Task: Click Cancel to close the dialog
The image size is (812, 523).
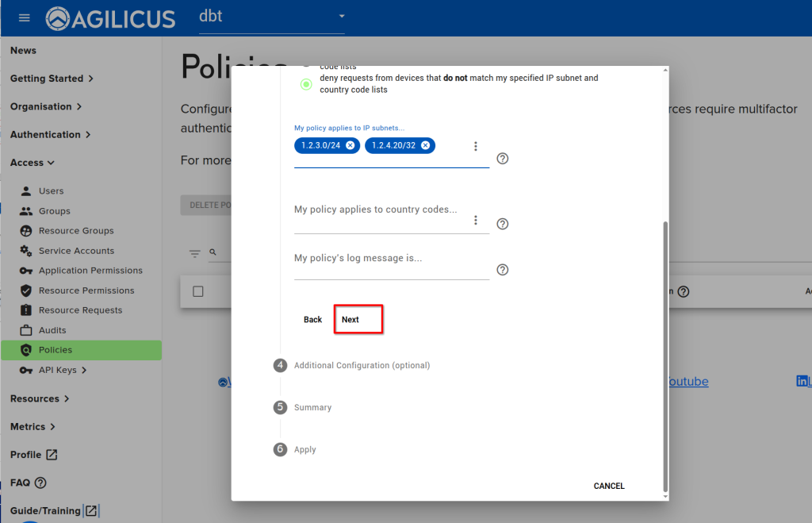Action: tap(609, 486)
